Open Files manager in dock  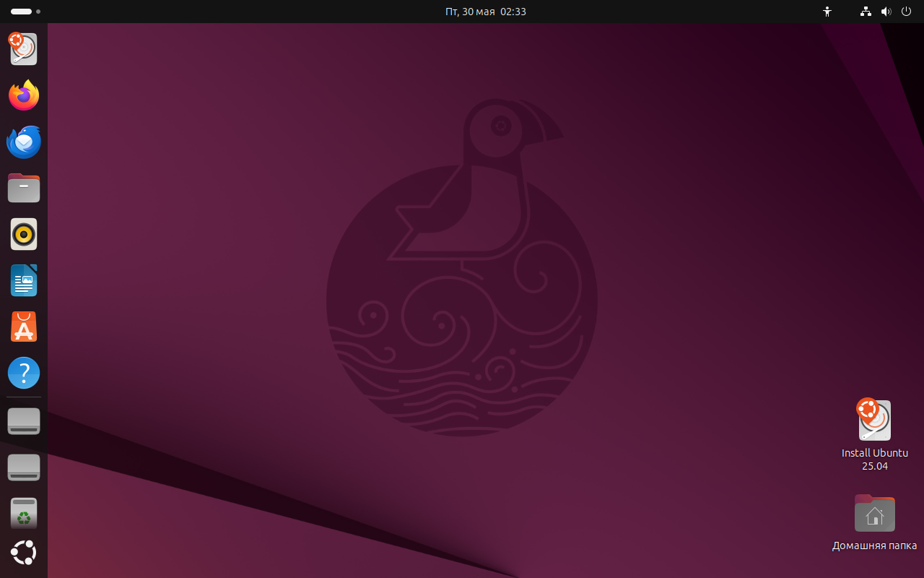pyautogui.click(x=24, y=188)
